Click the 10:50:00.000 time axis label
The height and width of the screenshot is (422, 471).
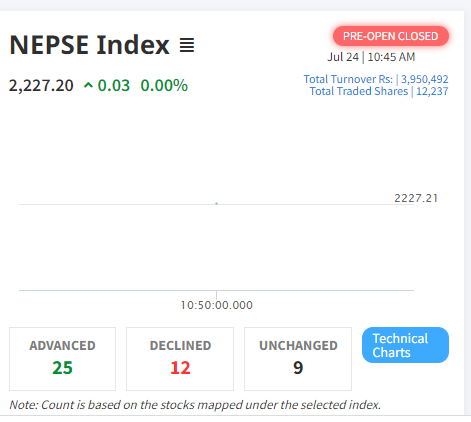[217, 305]
